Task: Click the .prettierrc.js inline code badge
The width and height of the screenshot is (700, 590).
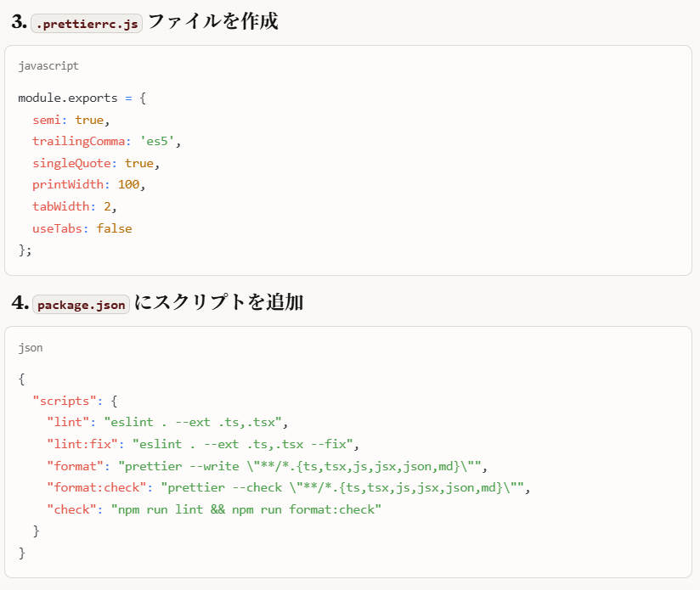Action: (x=87, y=23)
